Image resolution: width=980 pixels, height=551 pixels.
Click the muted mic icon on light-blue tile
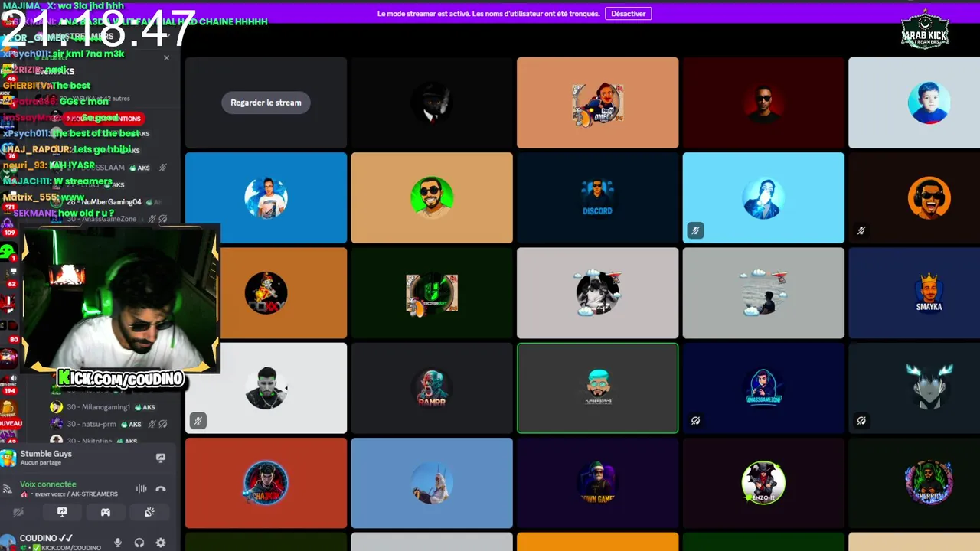[x=695, y=230]
